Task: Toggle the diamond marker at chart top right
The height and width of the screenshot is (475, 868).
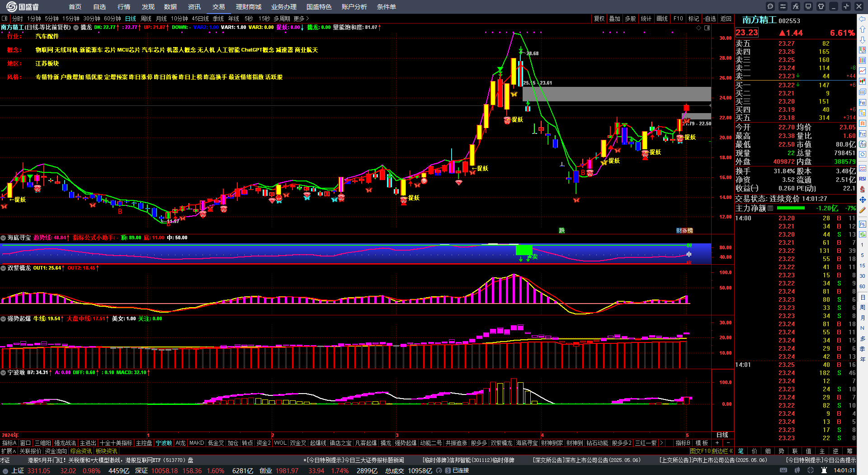Action: coord(699,28)
